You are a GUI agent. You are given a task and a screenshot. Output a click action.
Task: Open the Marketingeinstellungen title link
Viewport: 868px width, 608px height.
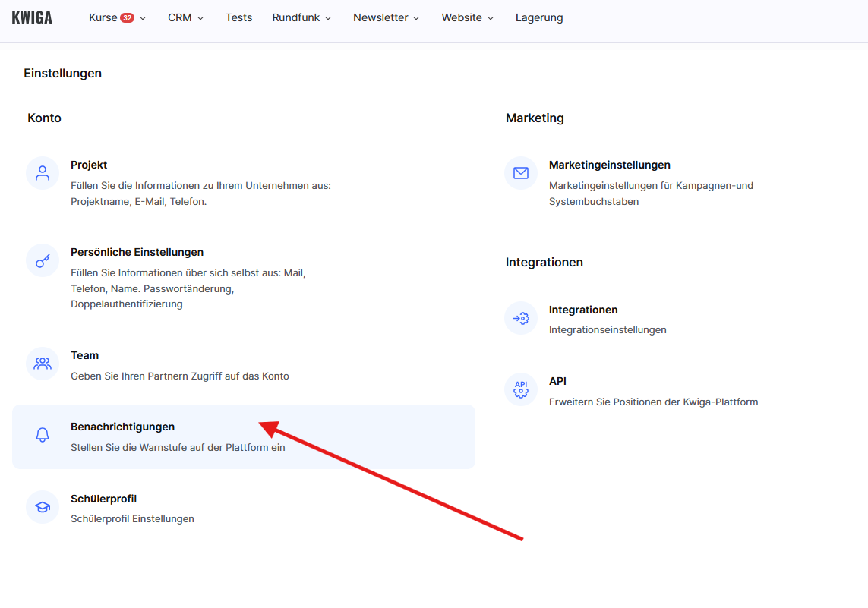tap(609, 165)
